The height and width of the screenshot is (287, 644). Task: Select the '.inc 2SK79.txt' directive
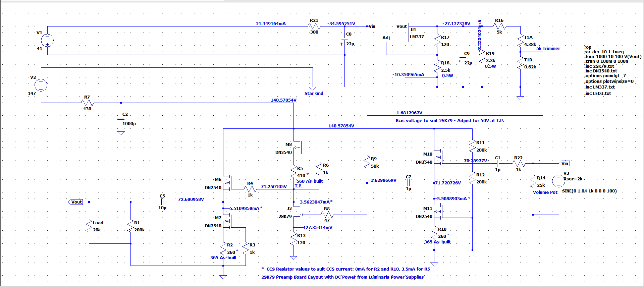[599, 66]
